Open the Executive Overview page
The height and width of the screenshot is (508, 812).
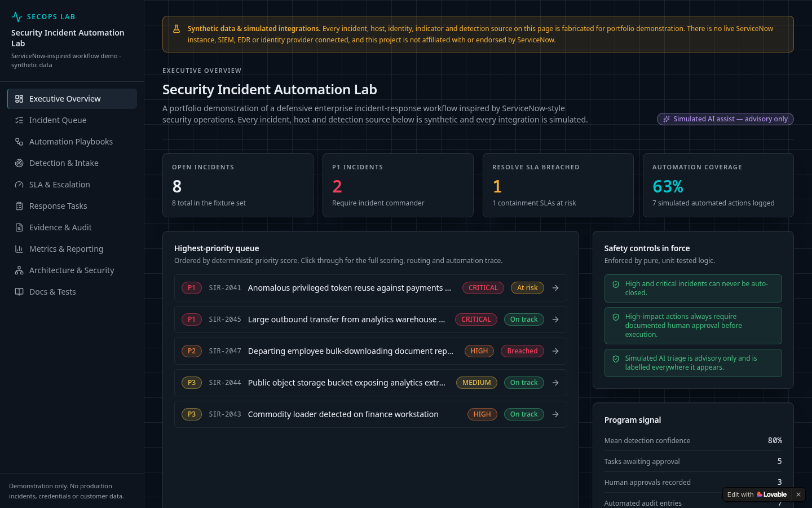[x=72, y=99]
